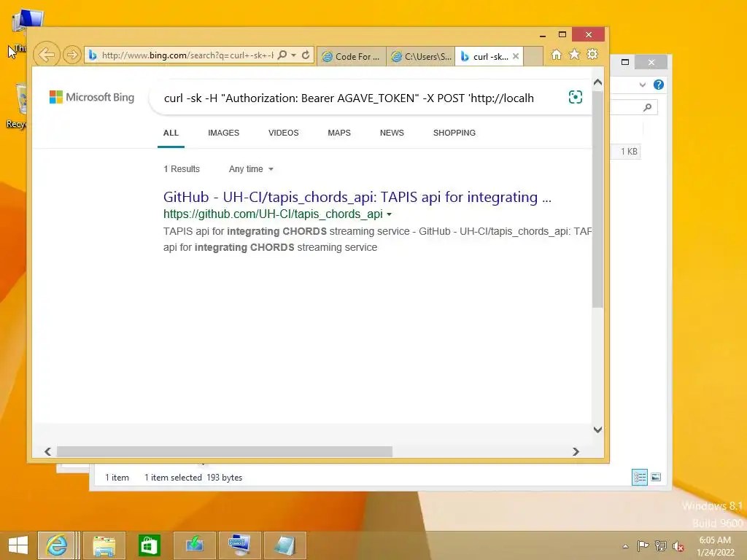Screen dimensions: 747x560
Task: Click the green github.com result URL
Action: pyautogui.click(x=273, y=214)
